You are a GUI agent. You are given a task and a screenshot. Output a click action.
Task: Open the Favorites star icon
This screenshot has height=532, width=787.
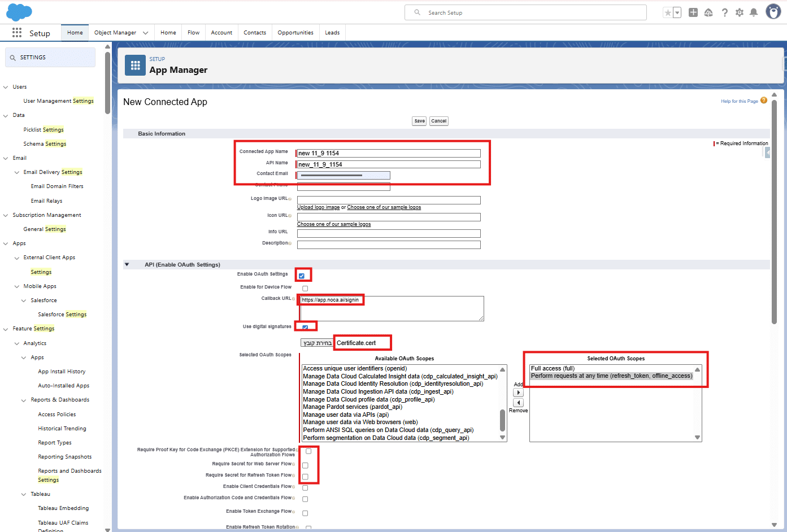668,12
